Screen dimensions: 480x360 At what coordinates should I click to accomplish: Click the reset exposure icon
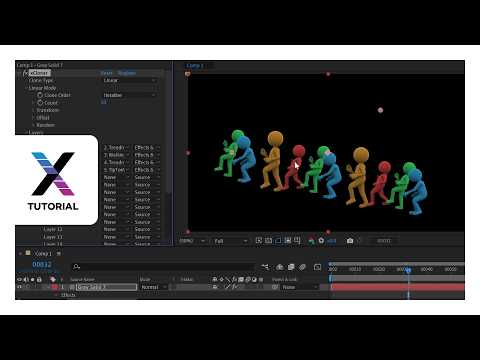[321, 240]
